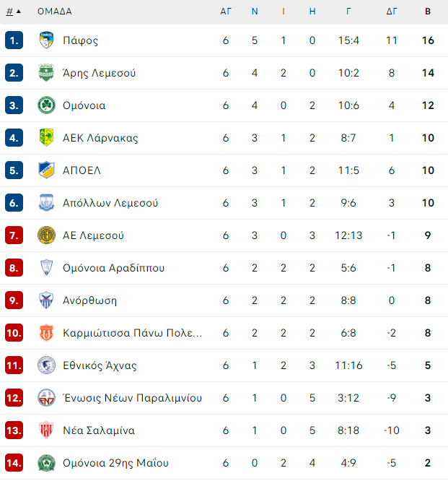Image resolution: width=448 pixels, height=481 pixels.
Task: Click the Νέα Σαλαμίνα red-striped crest
Action: [x=46, y=430]
